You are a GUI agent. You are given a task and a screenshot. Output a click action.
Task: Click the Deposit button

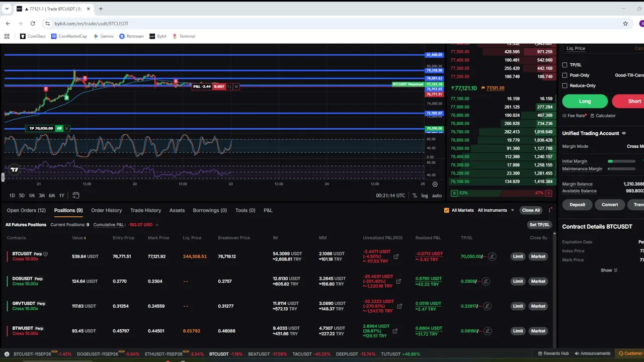click(x=577, y=205)
